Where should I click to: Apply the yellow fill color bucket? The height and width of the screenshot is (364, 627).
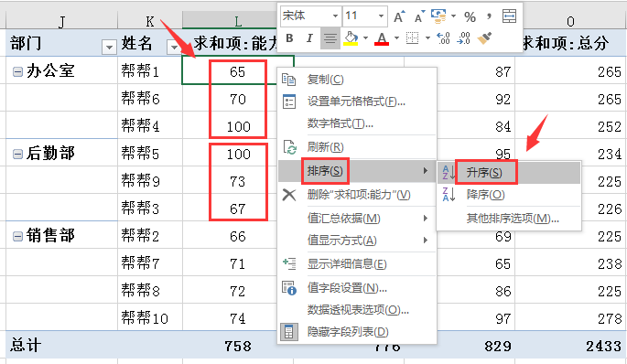pyautogui.click(x=351, y=38)
